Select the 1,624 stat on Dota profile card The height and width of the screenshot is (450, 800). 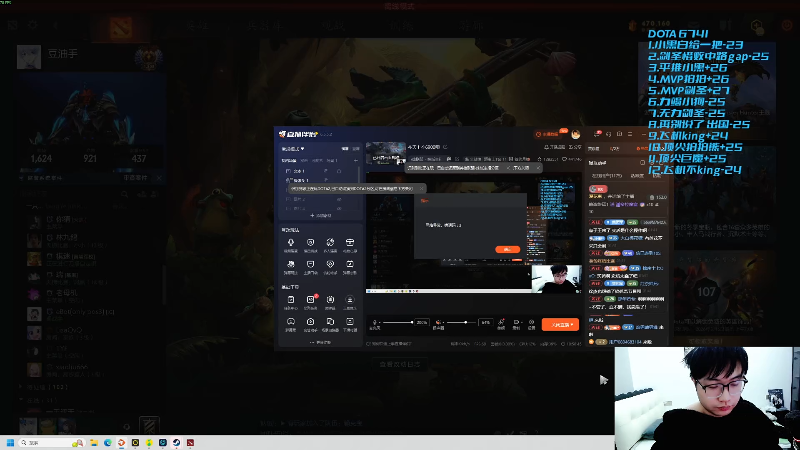pyautogui.click(x=41, y=158)
